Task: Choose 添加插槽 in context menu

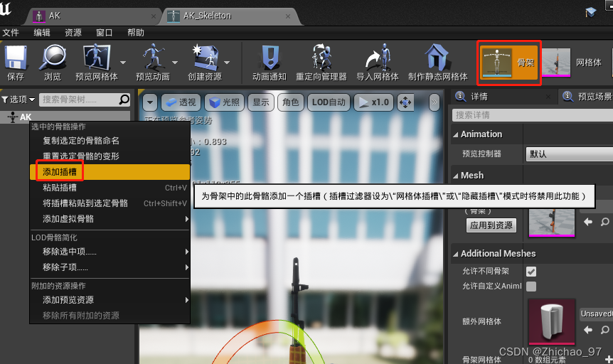Action: point(110,172)
